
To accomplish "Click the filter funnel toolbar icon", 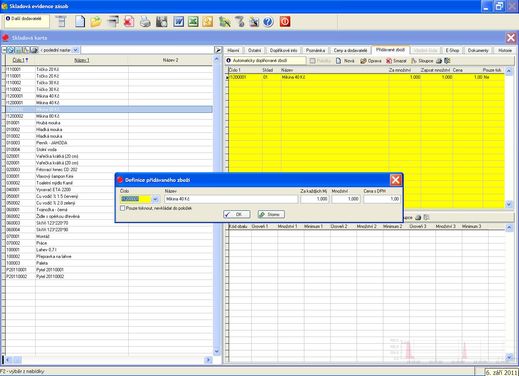I will tap(239, 22).
